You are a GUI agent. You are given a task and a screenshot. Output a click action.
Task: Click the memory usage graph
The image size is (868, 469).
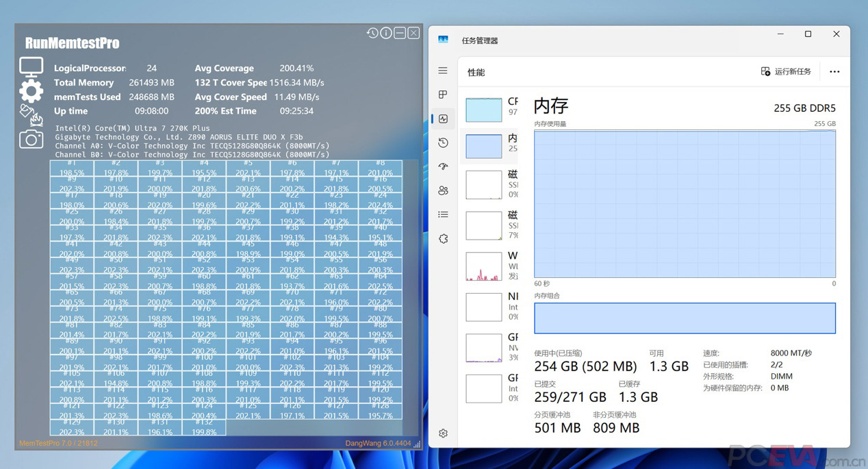[685, 204]
